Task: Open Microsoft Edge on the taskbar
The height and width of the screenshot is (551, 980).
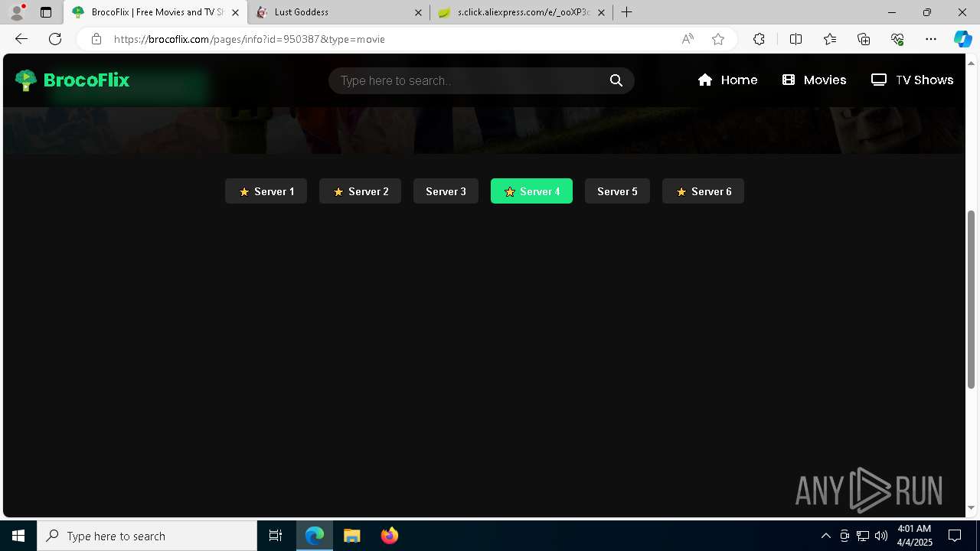Action: 315,536
